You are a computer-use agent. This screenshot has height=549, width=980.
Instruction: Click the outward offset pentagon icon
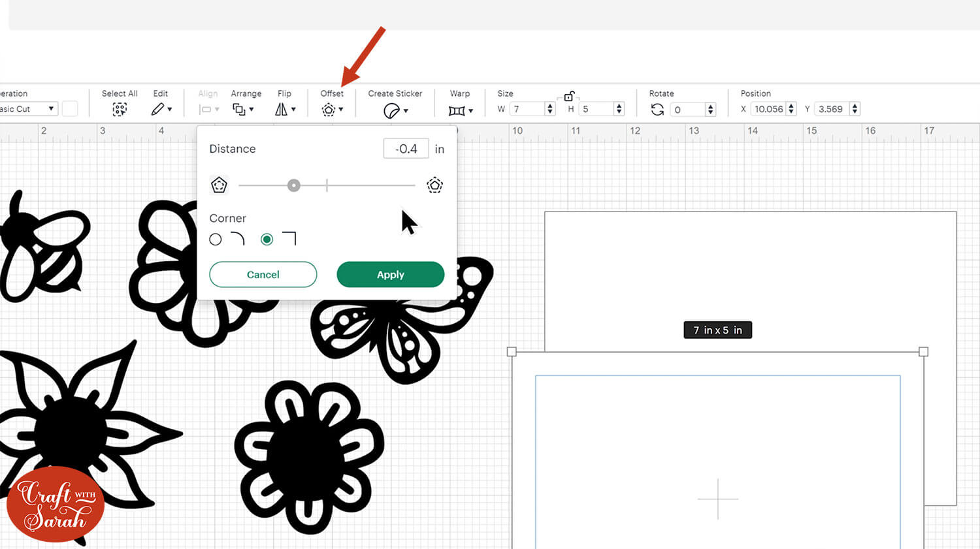pyautogui.click(x=434, y=185)
